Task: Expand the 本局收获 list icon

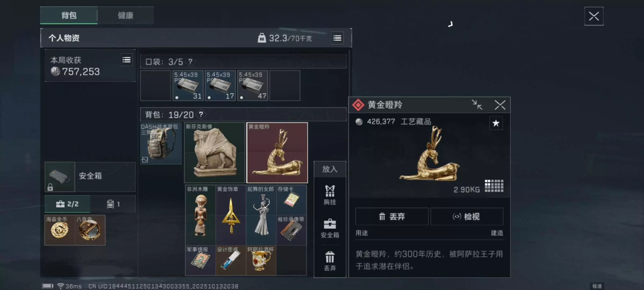Action: (x=126, y=60)
